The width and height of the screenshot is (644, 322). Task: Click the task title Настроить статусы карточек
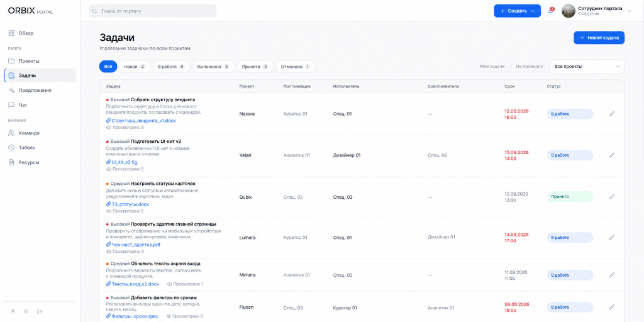click(x=163, y=184)
